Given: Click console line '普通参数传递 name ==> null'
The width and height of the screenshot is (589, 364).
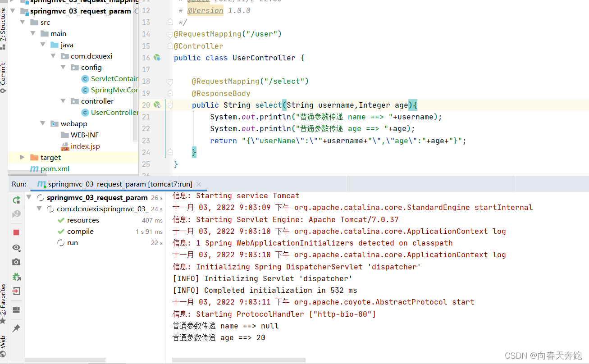Looking at the screenshot, I should click(x=226, y=326).
